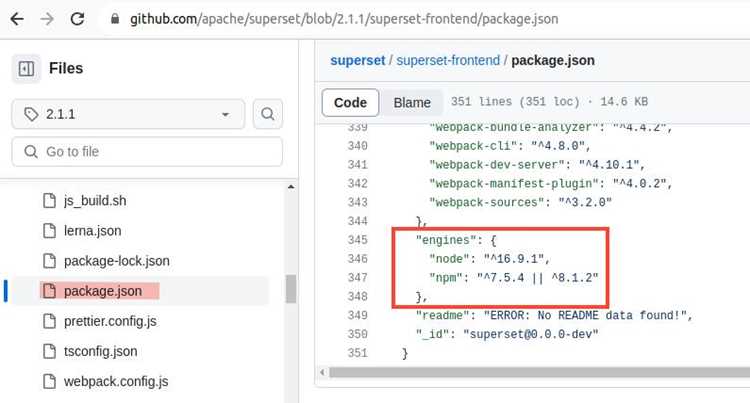The height and width of the screenshot is (403, 750).
Task: Click file tree scrollbar up arrow
Action: point(291,187)
